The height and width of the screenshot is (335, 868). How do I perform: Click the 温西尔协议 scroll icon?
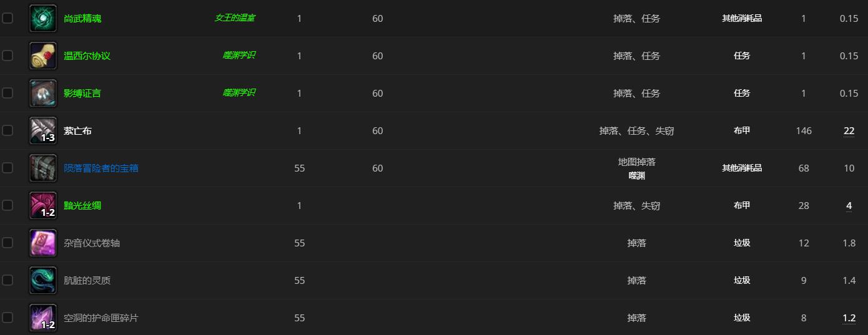[43, 56]
